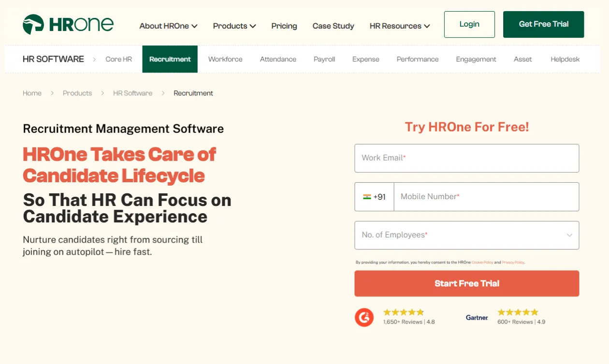Click the HROne logo
This screenshot has height=364, width=609.
click(x=68, y=24)
